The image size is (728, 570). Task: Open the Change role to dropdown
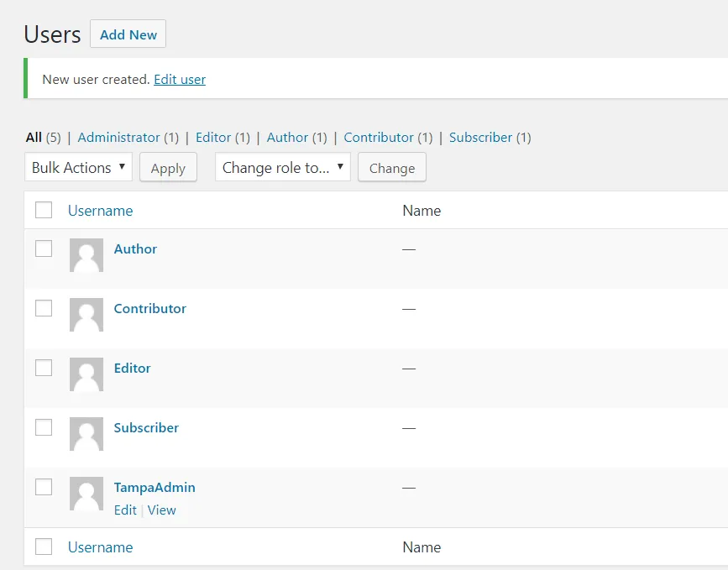click(x=283, y=167)
